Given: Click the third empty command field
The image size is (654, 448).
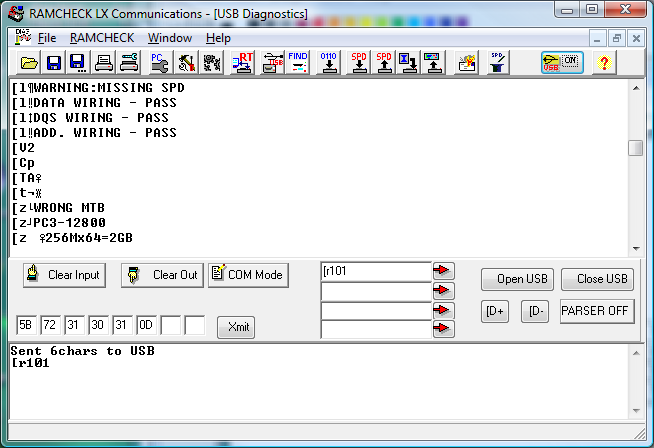Looking at the screenshot, I should tap(376, 311).
